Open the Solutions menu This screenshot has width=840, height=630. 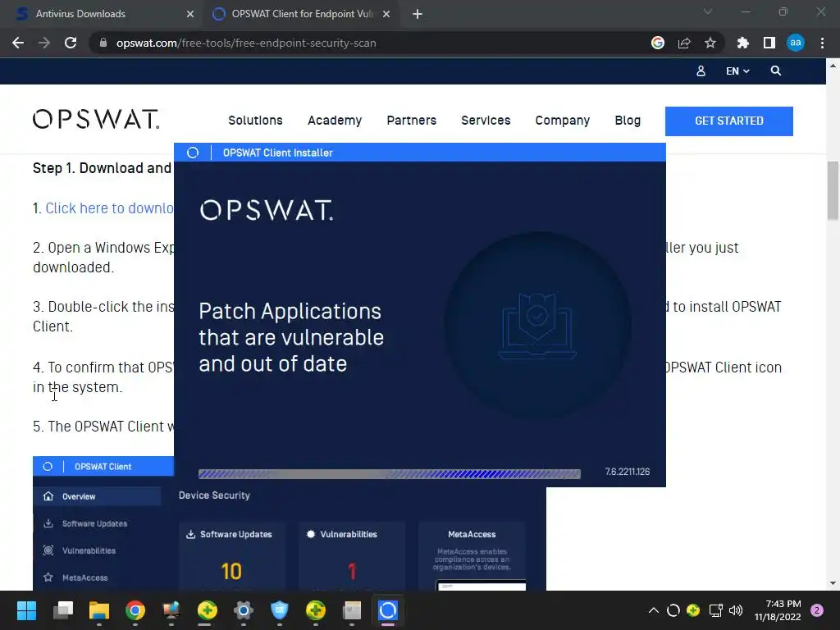pyautogui.click(x=255, y=121)
